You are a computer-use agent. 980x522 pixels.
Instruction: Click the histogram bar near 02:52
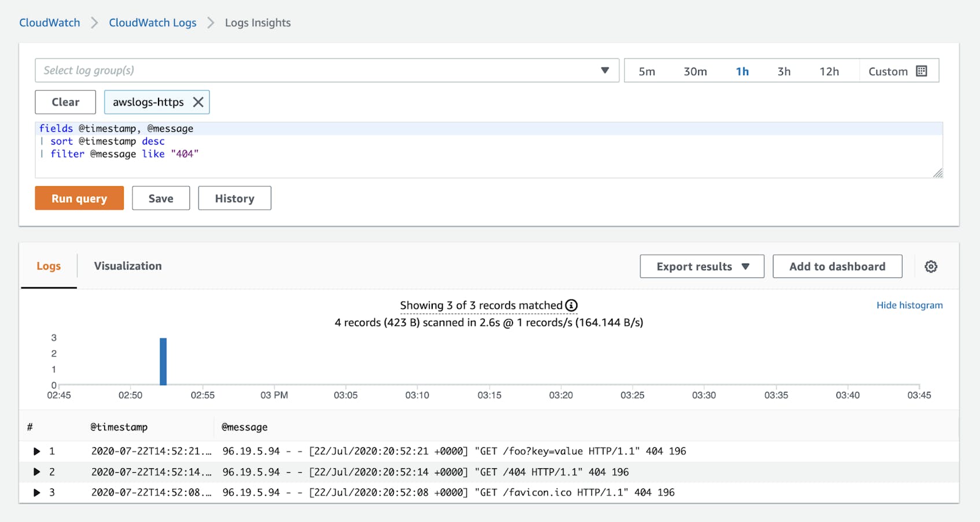click(x=164, y=358)
